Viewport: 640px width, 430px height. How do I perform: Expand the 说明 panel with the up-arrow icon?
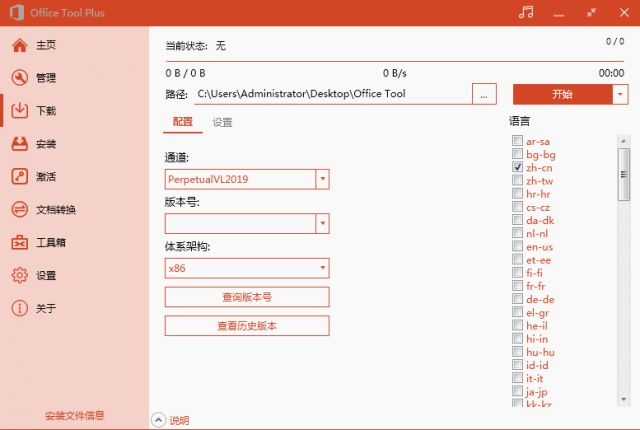[158, 420]
